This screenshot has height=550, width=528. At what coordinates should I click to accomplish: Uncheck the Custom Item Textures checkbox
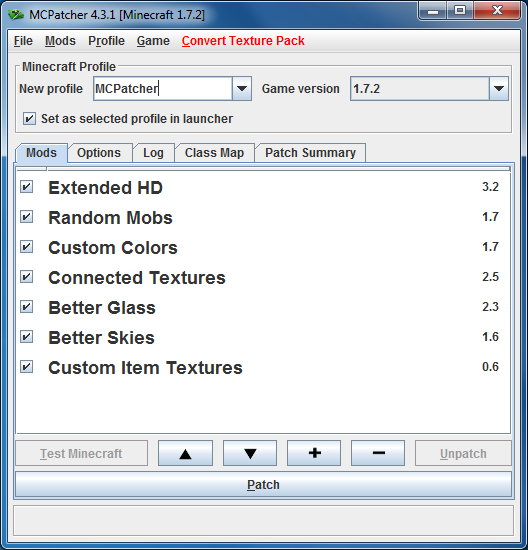(27, 367)
